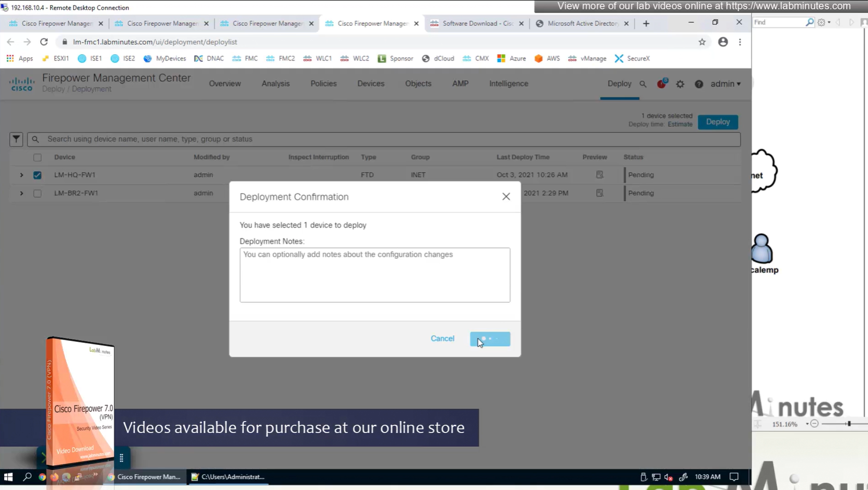Image resolution: width=868 pixels, height=490 pixels.
Task: Bookmark this page with star icon
Action: 702,42
